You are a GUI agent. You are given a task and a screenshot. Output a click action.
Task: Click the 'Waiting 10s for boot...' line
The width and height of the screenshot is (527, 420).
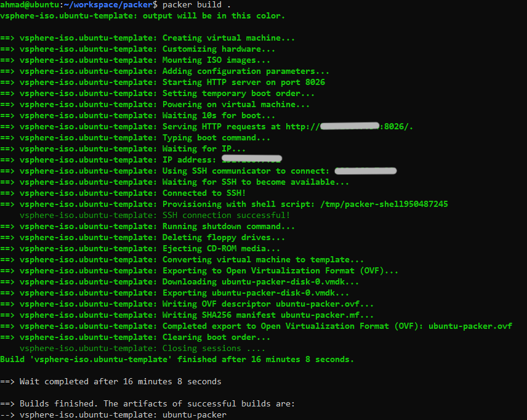pos(137,116)
